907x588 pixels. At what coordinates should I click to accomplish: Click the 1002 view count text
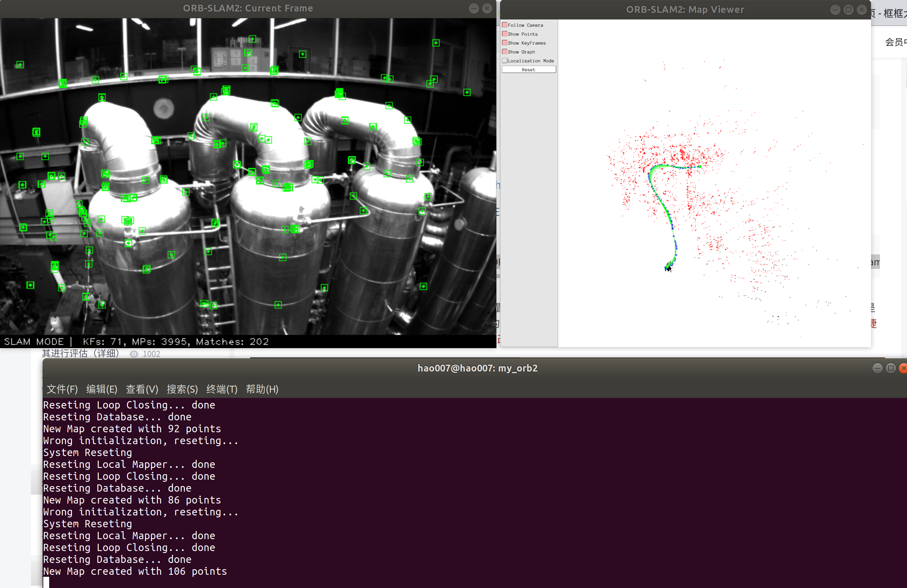(x=151, y=354)
